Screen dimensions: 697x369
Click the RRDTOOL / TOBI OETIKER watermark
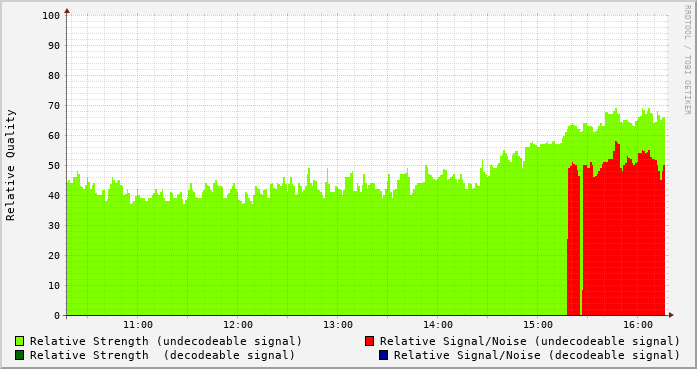coord(687,60)
